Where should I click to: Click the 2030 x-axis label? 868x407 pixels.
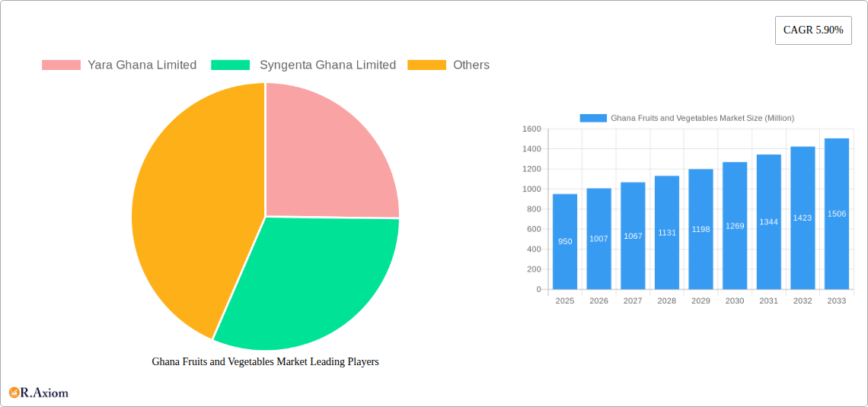click(x=736, y=300)
